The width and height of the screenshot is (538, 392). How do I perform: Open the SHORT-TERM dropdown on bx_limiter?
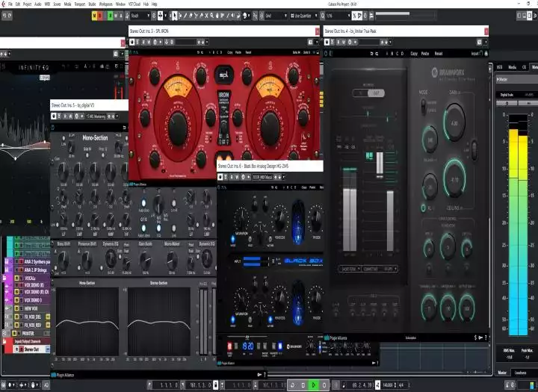coord(349,269)
